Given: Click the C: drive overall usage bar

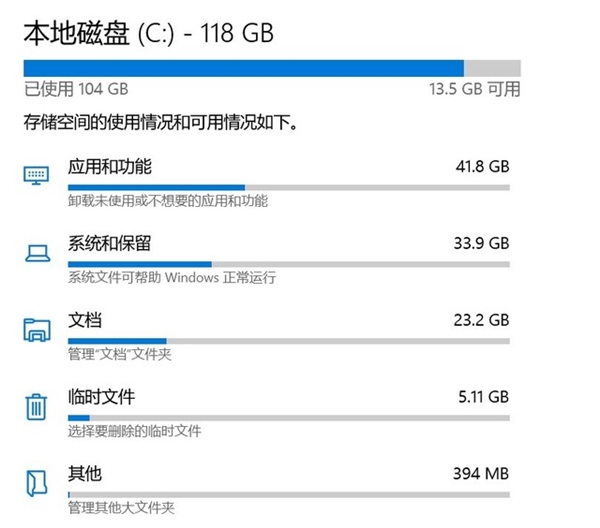Looking at the screenshot, I should pos(272,67).
